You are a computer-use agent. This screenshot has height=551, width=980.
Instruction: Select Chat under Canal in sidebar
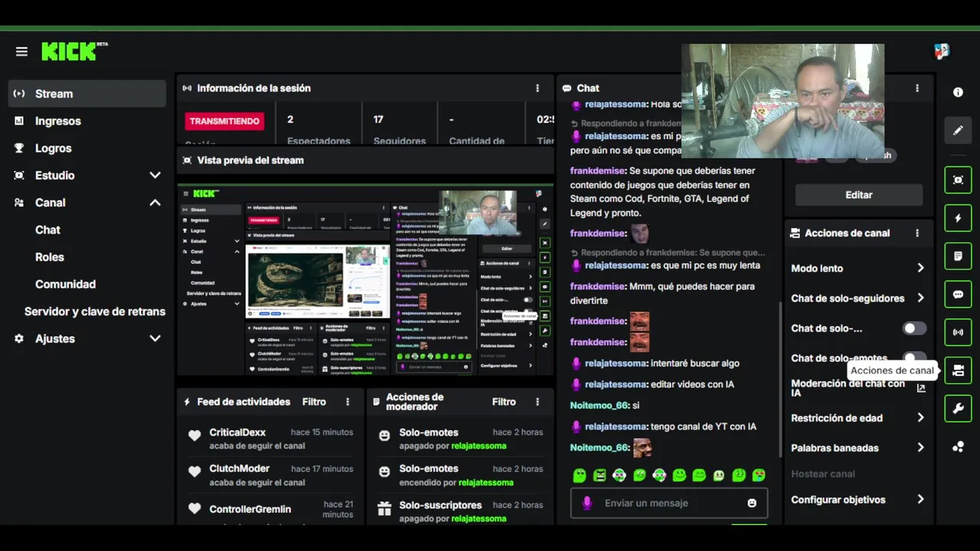47,230
